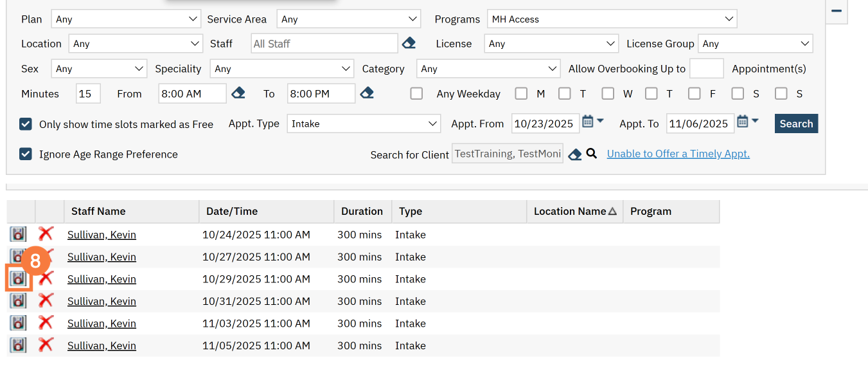Viewport: 868px width, 384px height.
Task: Click the Date/Time column header
Action: 232,211
